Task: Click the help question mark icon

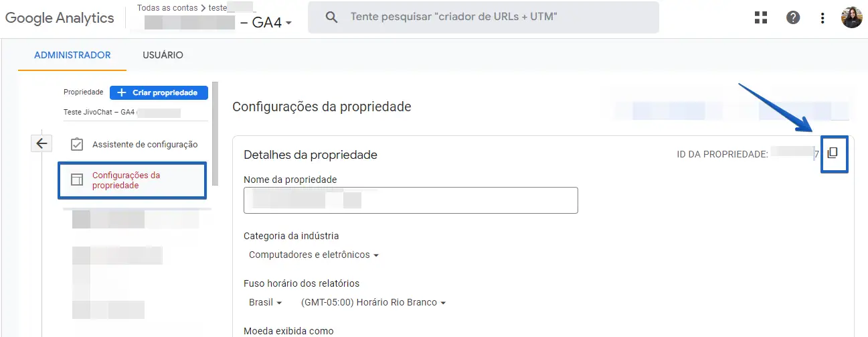Action: (x=793, y=18)
